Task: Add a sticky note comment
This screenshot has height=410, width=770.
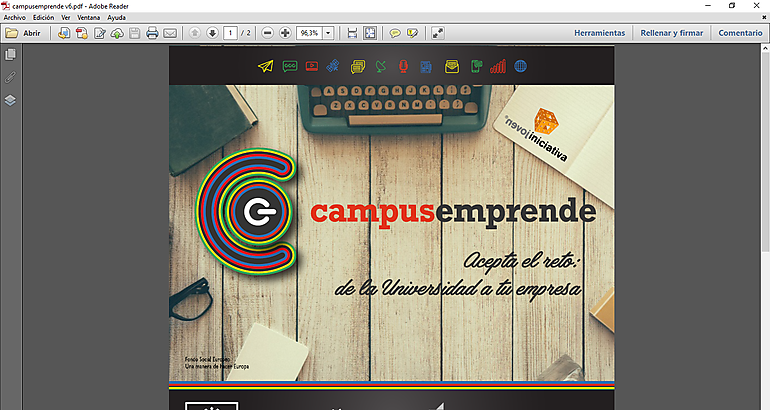Action: click(x=395, y=33)
